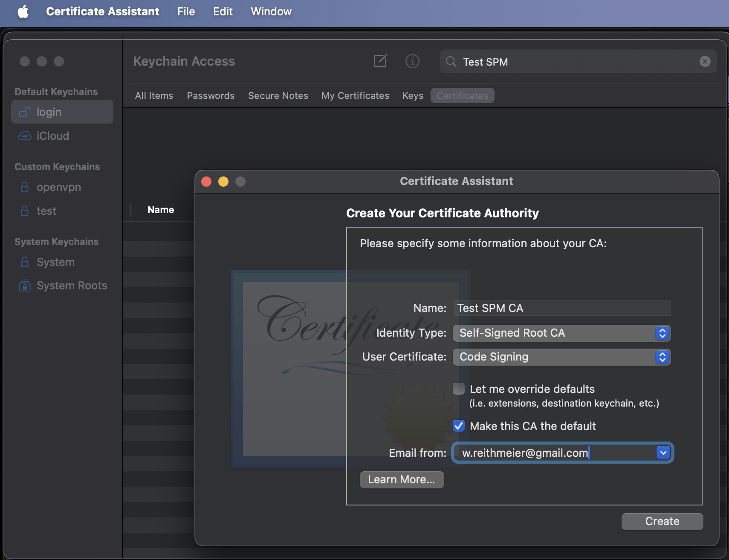Screen dimensions: 729x560
Task: Select the openvpn custom keychain
Action: (62, 187)
